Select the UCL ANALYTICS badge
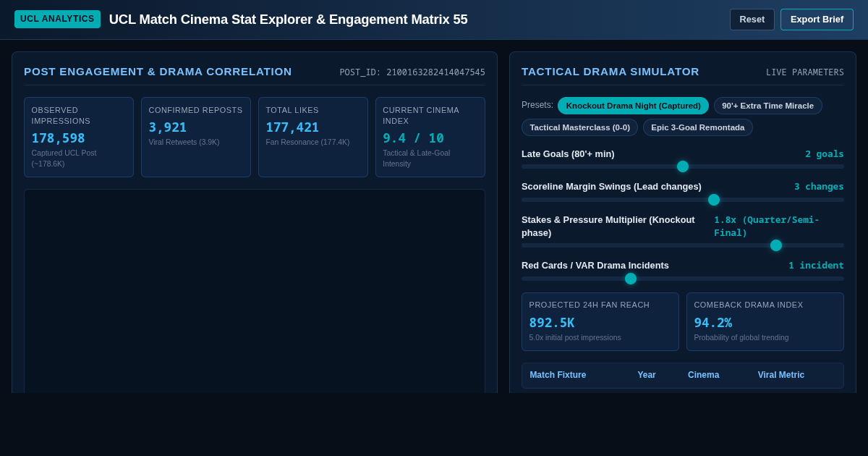868x456 pixels. [57, 19]
